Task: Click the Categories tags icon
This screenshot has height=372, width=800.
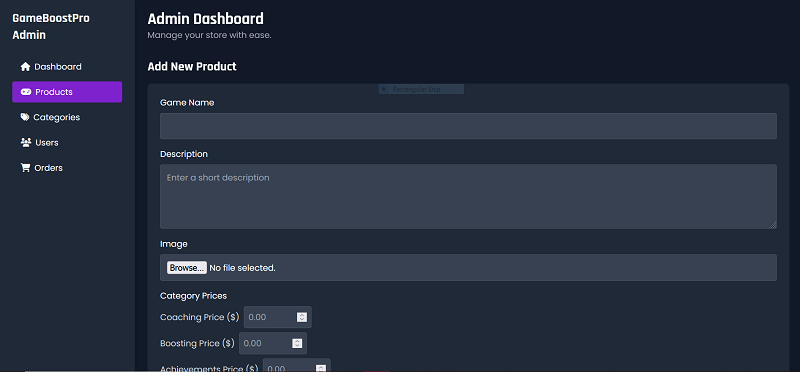Action: [x=25, y=117]
